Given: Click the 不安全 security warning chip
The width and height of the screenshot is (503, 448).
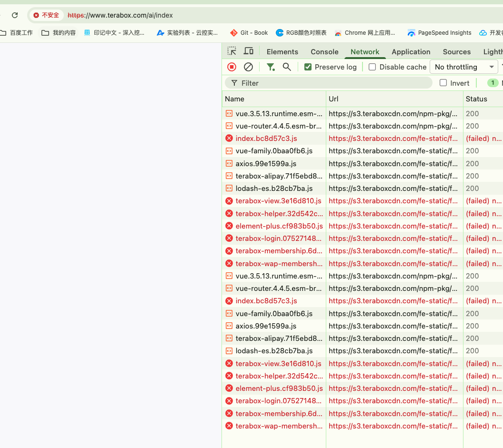Looking at the screenshot, I should [x=47, y=15].
